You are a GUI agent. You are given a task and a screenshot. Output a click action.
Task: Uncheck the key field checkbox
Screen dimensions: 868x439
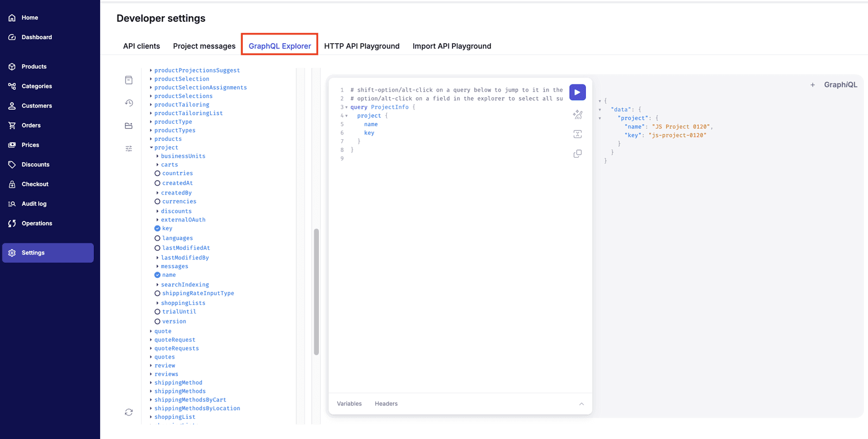[x=158, y=228]
